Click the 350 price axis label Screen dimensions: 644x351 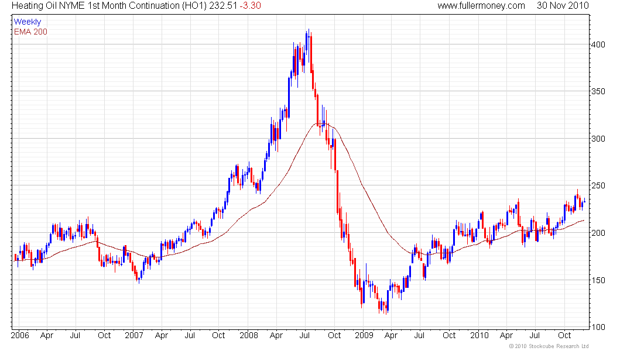598,91
